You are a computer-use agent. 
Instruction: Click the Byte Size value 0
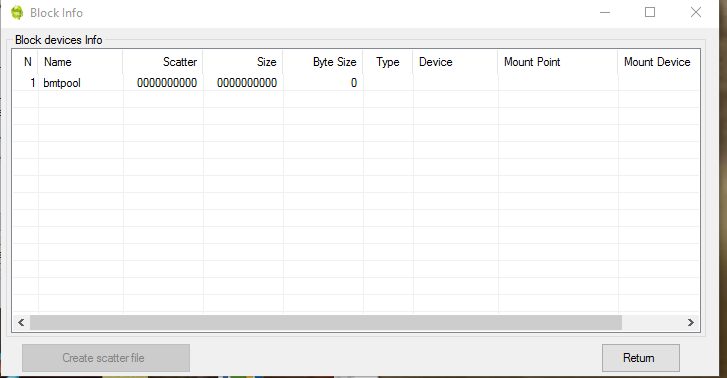coord(354,83)
